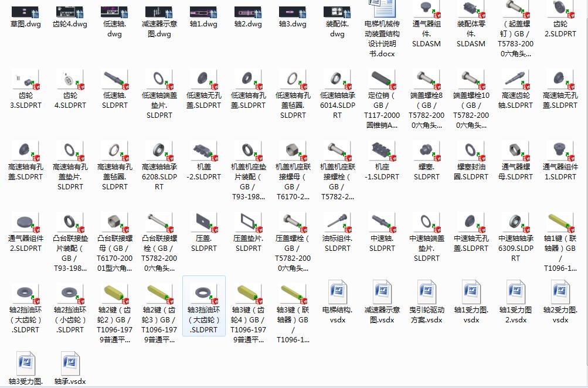Select the 通气器组件.SLDASM assembly file
This screenshot has width=588, height=388.
point(426,15)
